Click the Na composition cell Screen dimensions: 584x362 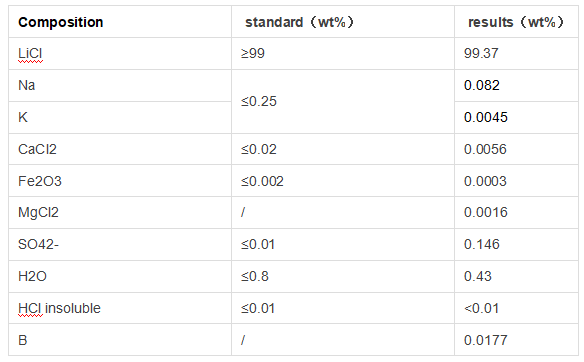pos(120,86)
